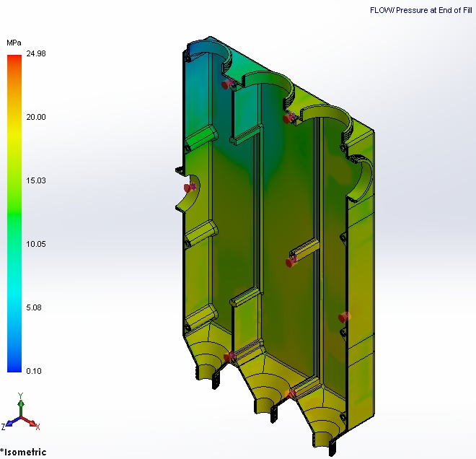Click the MPa unit label
This screenshot has width=476, height=459.
(x=14, y=43)
